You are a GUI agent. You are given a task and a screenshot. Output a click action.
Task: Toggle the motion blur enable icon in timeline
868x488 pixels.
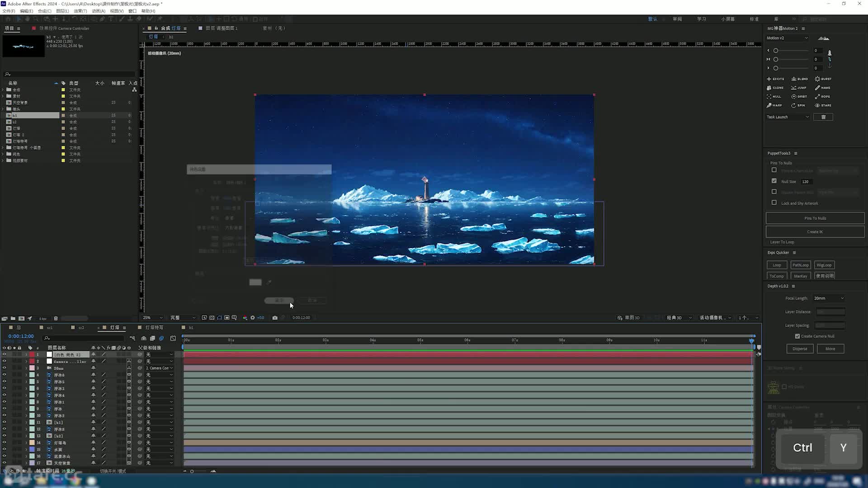(x=161, y=338)
